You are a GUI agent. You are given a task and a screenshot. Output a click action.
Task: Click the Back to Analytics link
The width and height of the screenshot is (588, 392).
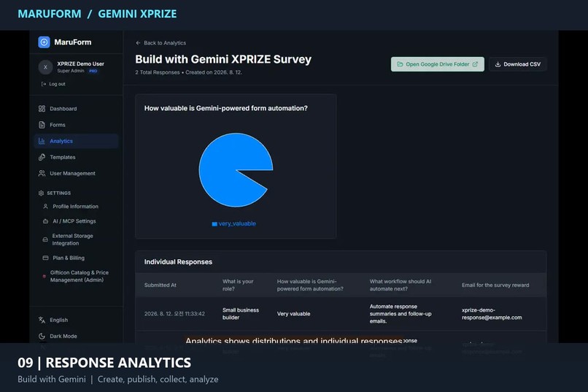pos(161,43)
